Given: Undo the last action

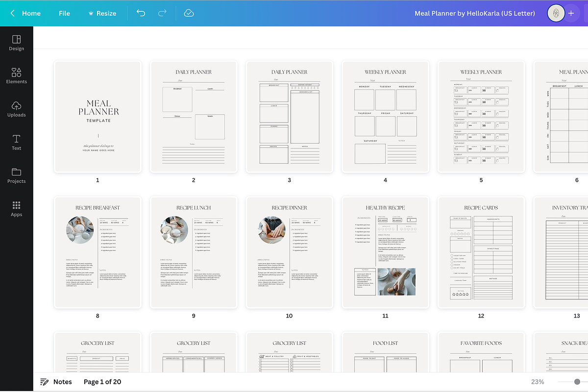Looking at the screenshot, I should [141, 13].
